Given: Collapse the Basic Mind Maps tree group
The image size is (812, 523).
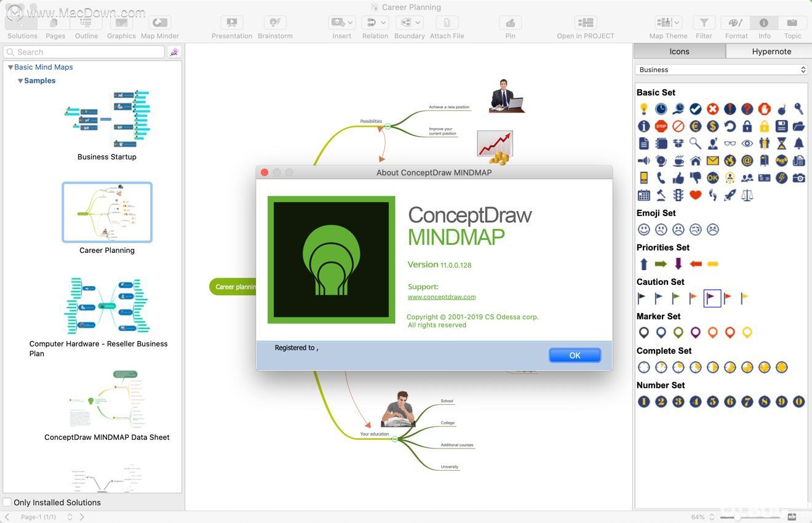Looking at the screenshot, I should [10, 67].
